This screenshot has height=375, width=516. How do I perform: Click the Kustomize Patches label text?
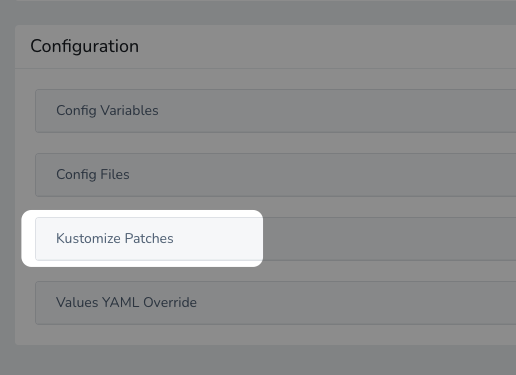tap(115, 238)
